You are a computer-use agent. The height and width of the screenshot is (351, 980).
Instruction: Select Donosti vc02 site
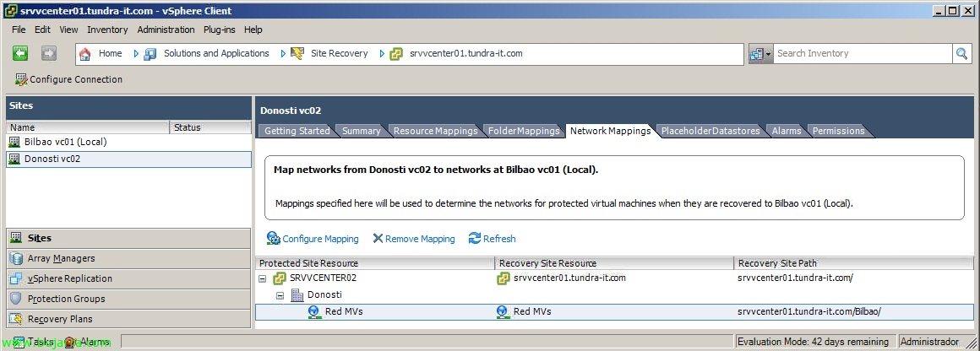(128, 159)
